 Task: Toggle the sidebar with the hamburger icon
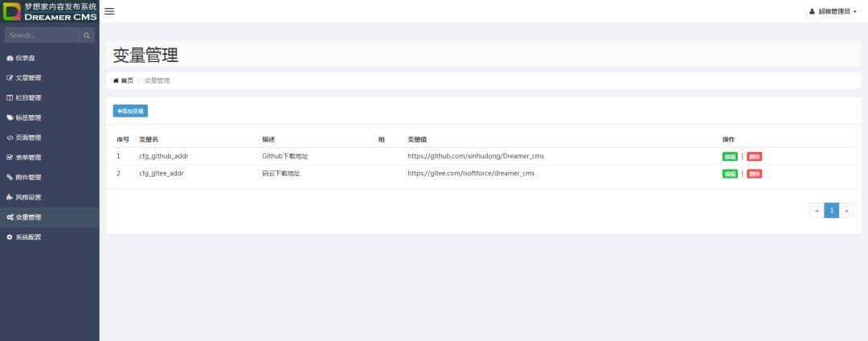pyautogui.click(x=109, y=11)
